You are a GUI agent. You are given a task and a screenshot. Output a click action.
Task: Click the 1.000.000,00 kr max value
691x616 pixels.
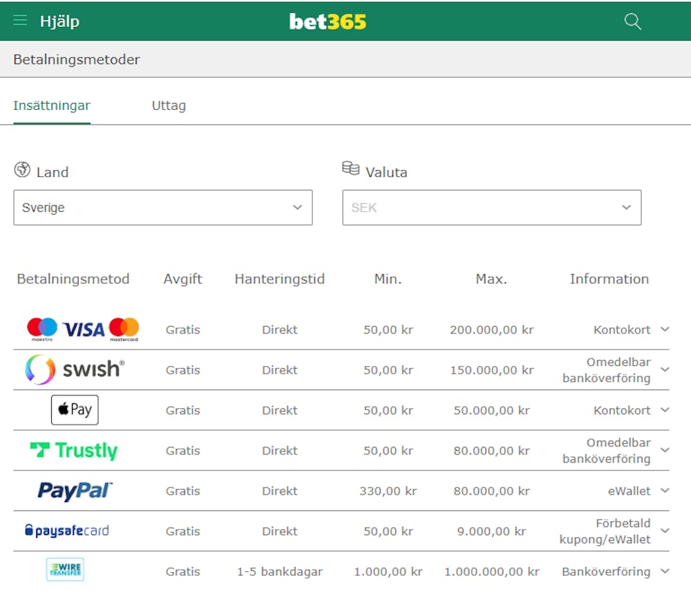[x=492, y=572]
